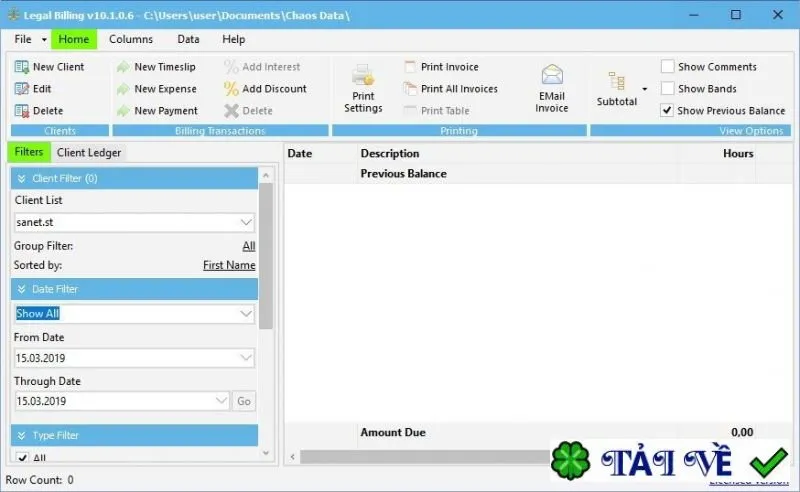
Task: Click the Go button
Action: click(x=244, y=401)
